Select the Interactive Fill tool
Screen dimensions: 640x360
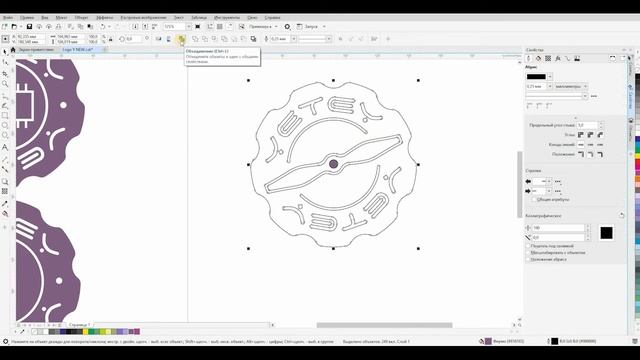(5, 214)
